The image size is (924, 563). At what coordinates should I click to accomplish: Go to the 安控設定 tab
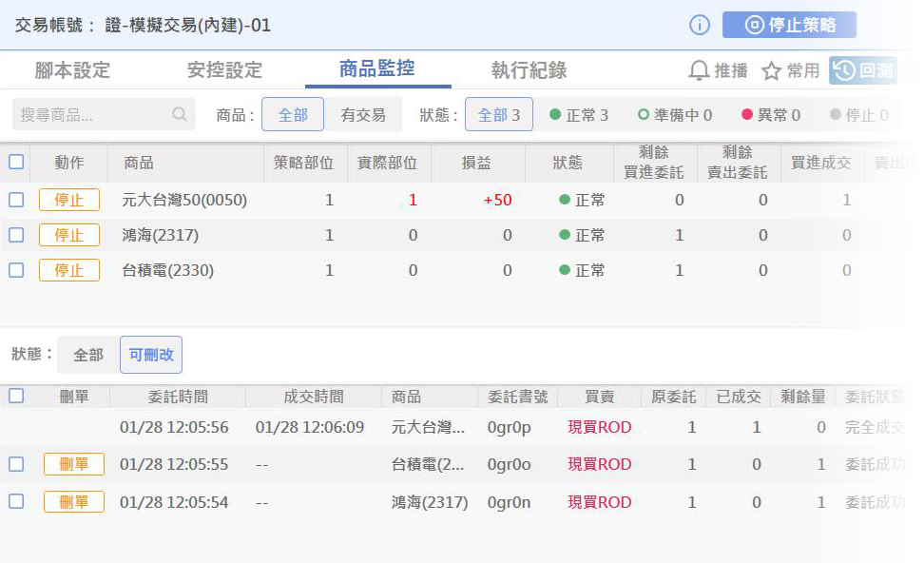224,70
